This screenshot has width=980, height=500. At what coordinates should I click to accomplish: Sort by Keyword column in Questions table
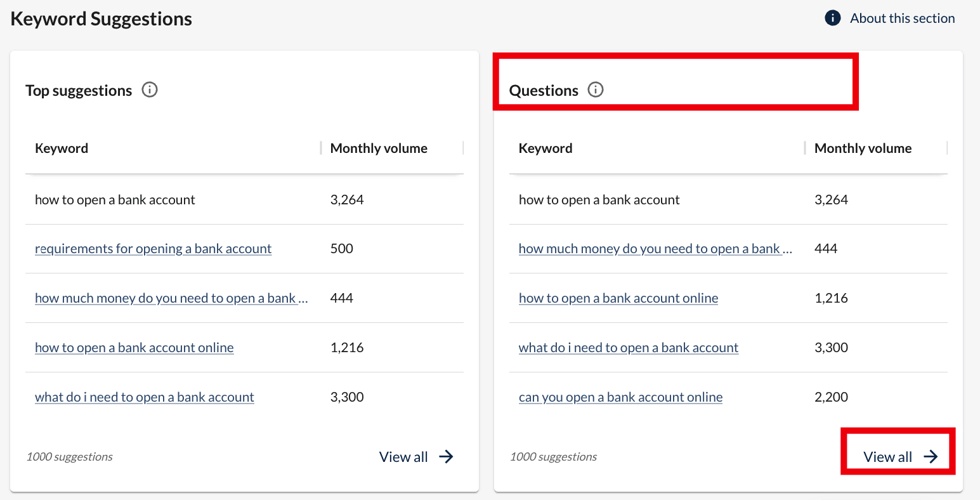(x=546, y=148)
